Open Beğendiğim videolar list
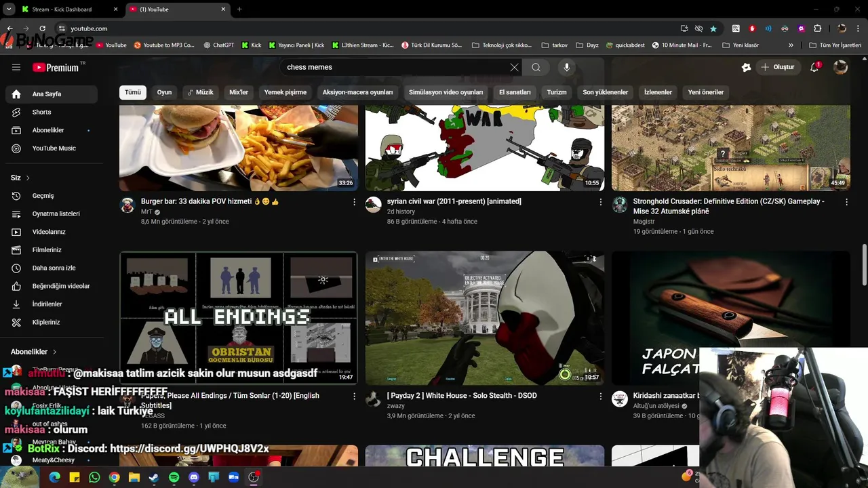 pyautogui.click(x=52, y=286)
